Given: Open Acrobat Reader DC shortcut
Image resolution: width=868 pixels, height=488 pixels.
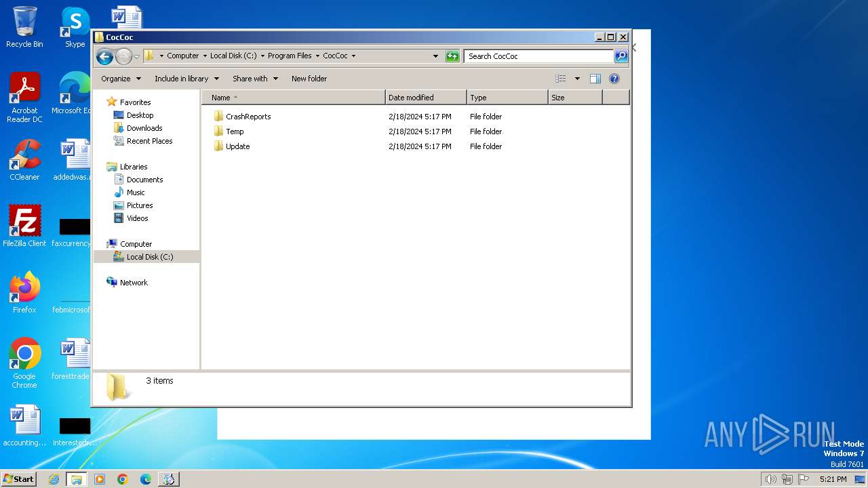Looking at the screenshot, I should pyautogui.click(x=24, y=98).
